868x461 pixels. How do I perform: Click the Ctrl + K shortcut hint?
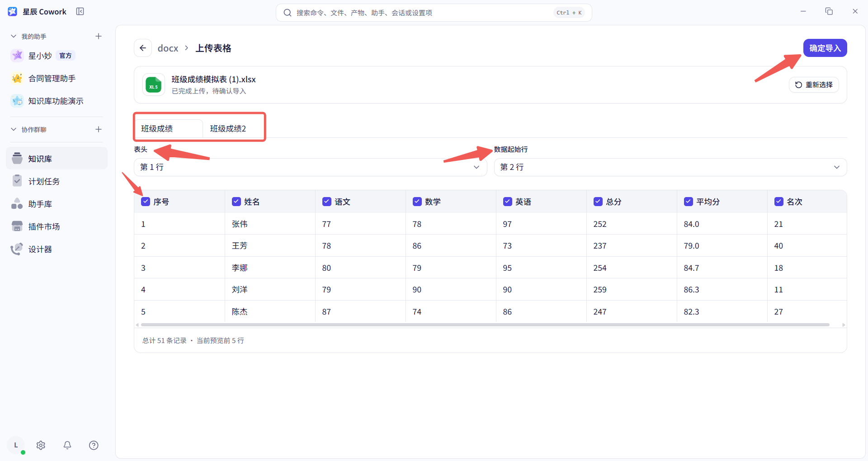(569, 13)
